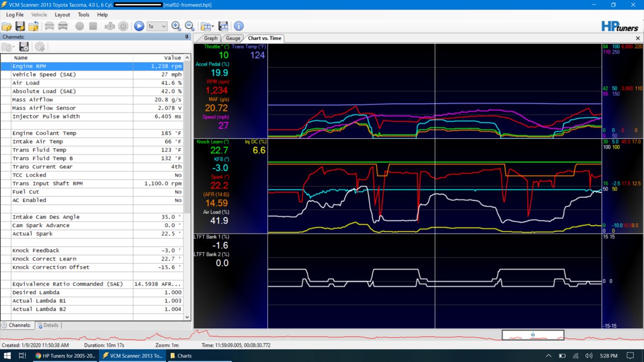Click the engine diagnostics icon
The width and height of the screenshot is (644, 362).
pyautogui.click(x=109, y=26)
